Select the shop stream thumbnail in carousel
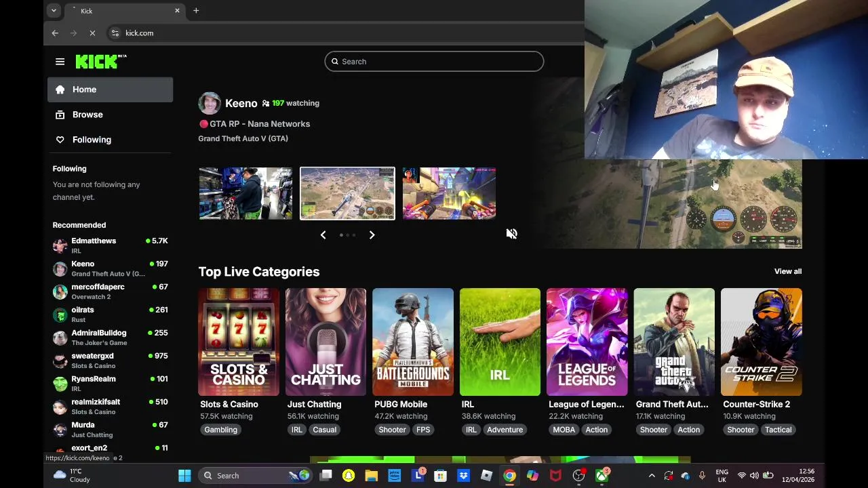The image size is (868, 488). tap(245, 193)
